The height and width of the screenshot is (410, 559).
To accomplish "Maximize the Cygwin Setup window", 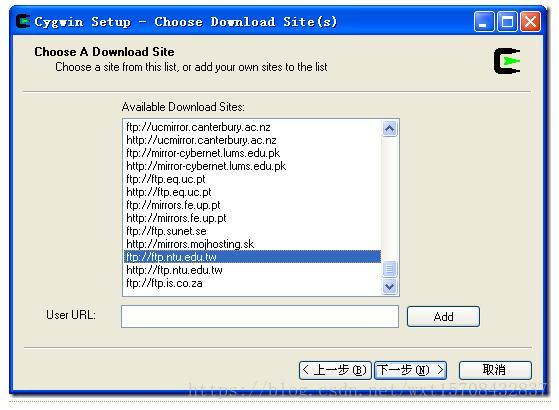I will [x=507, y=22].
